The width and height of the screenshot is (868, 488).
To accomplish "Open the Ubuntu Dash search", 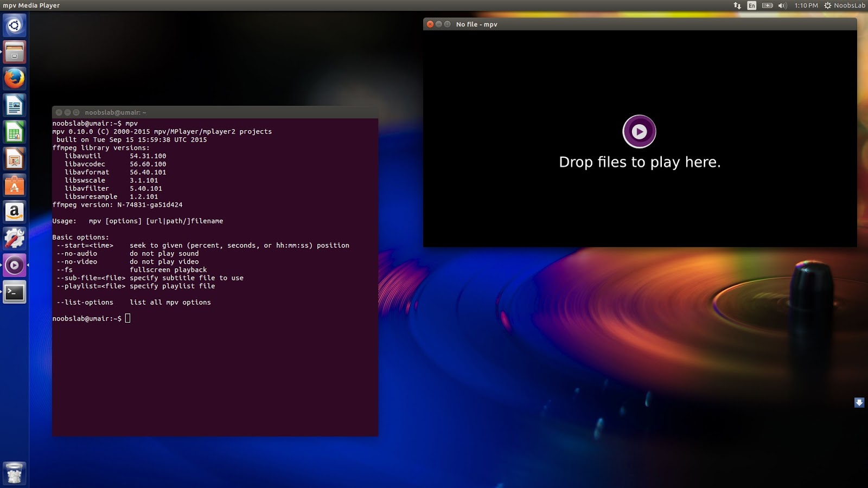I will click(15, 25).
